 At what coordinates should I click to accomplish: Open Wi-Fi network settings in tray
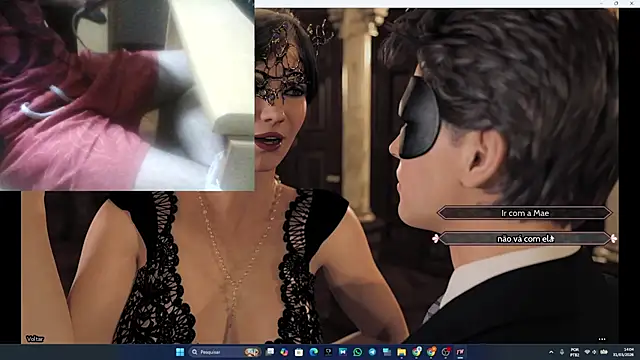[587, 352]
